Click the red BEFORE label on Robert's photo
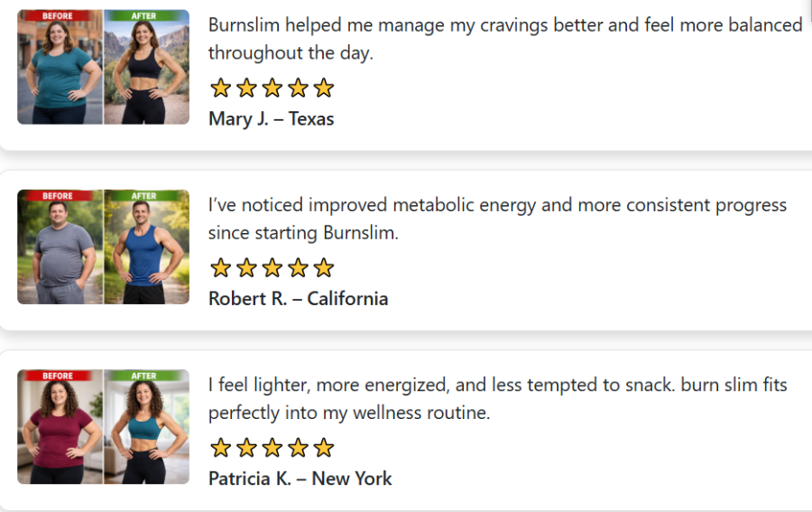The width and height of the screenshot is (812, 512). click(58, 196)
